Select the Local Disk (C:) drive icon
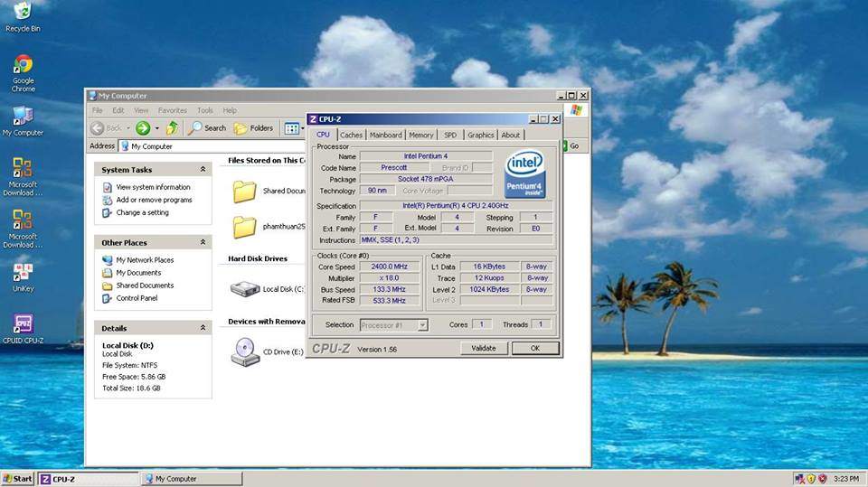This screenshot has height=487, width=868. [x=244, y=289]
